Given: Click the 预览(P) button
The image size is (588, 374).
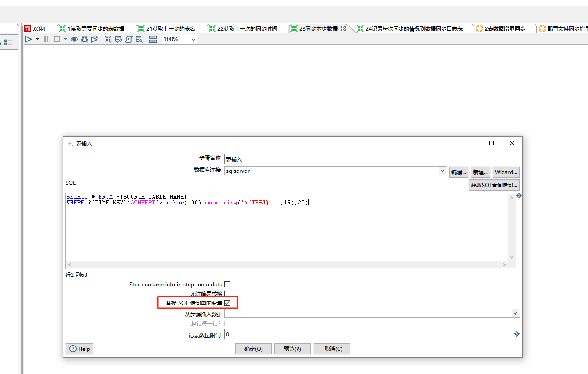Looking at the screenshot, I should 292,349.
